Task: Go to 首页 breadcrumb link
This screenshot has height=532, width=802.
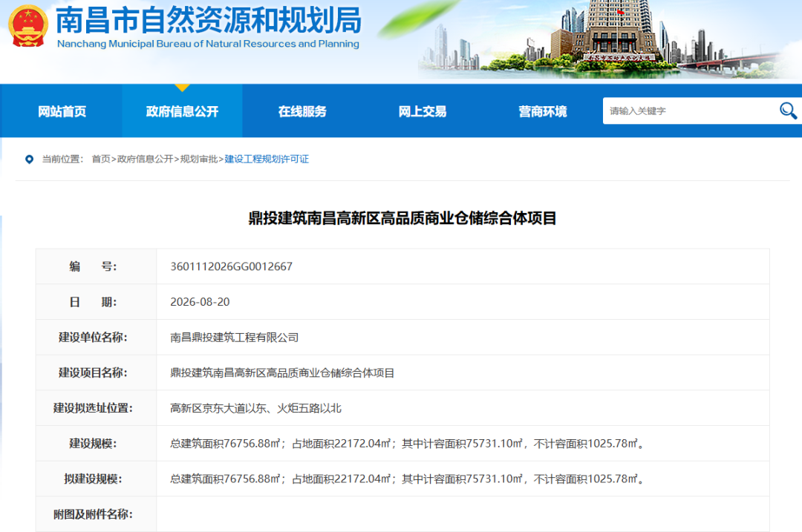Action: coord(101,159)
